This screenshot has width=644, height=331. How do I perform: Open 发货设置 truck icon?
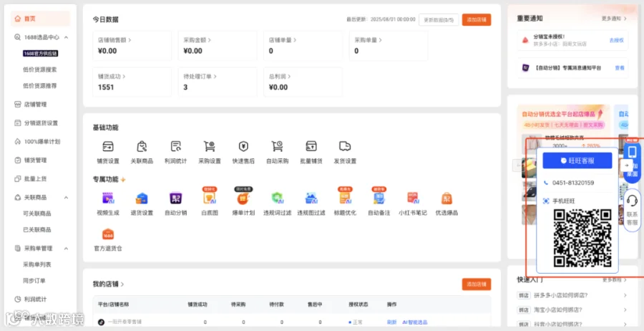click(345, 146)
